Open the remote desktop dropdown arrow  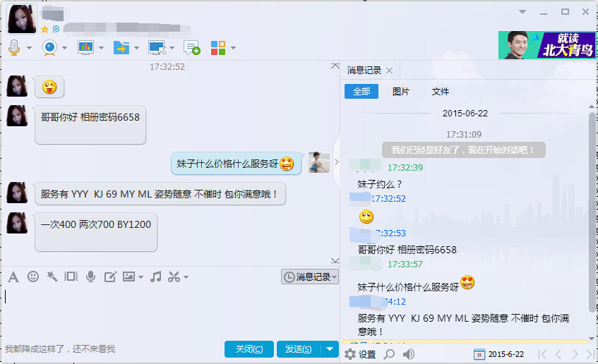pyautogui.click(x=172, y=48)
